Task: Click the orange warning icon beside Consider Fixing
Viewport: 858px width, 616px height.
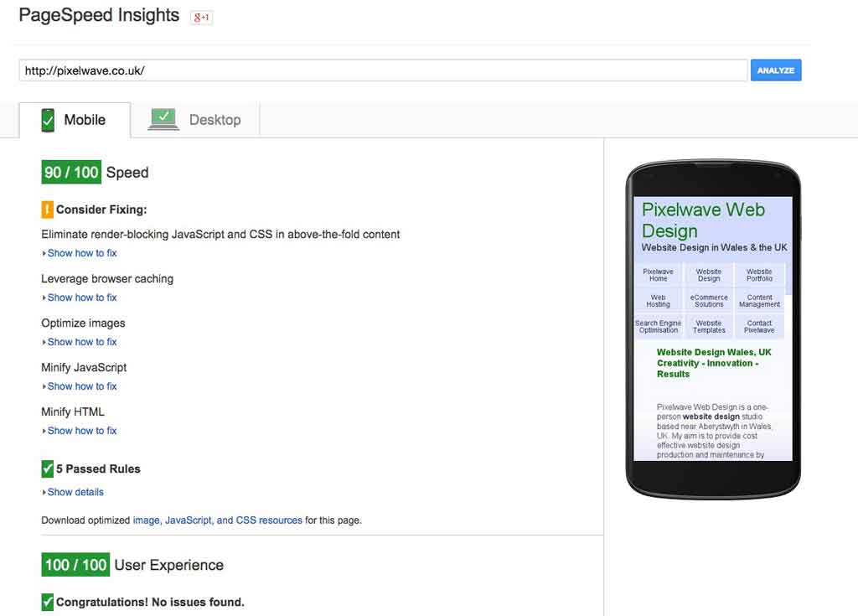Action: pyautogui.click(x=47, y=210)
